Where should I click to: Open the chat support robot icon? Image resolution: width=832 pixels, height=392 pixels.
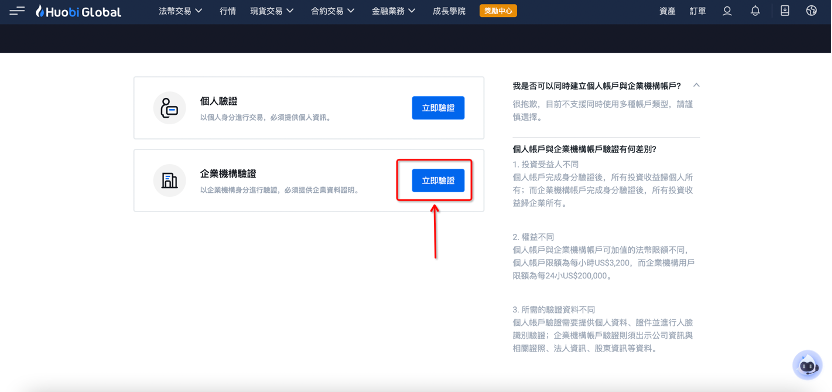click(807, 365)
